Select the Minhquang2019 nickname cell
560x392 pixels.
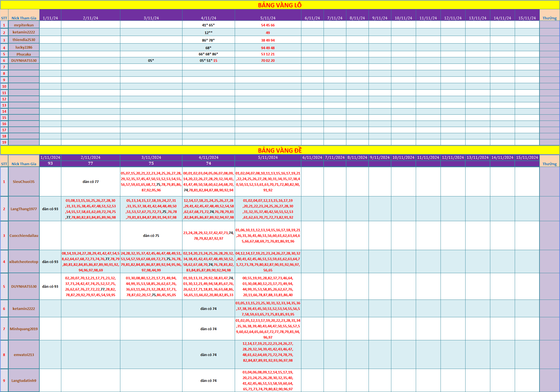24,329
